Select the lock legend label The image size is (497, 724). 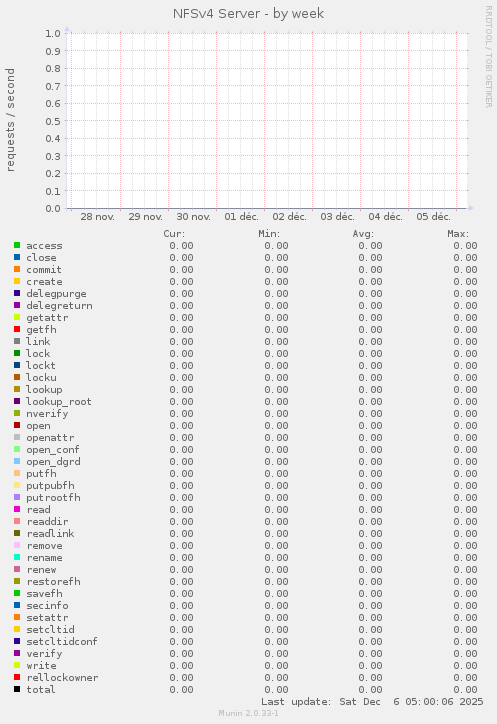(x=38, y=354)
